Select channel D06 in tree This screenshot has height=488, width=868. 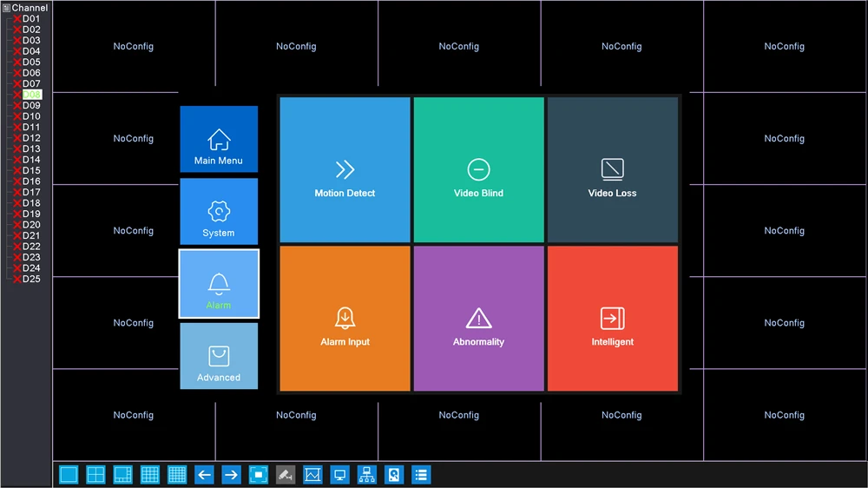31,73
